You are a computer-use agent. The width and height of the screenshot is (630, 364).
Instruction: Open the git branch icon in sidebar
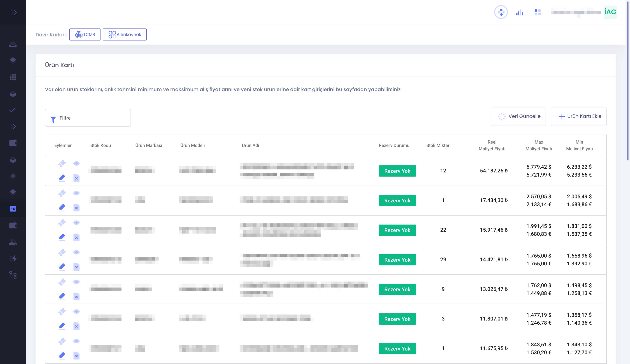tap(13, 275)
